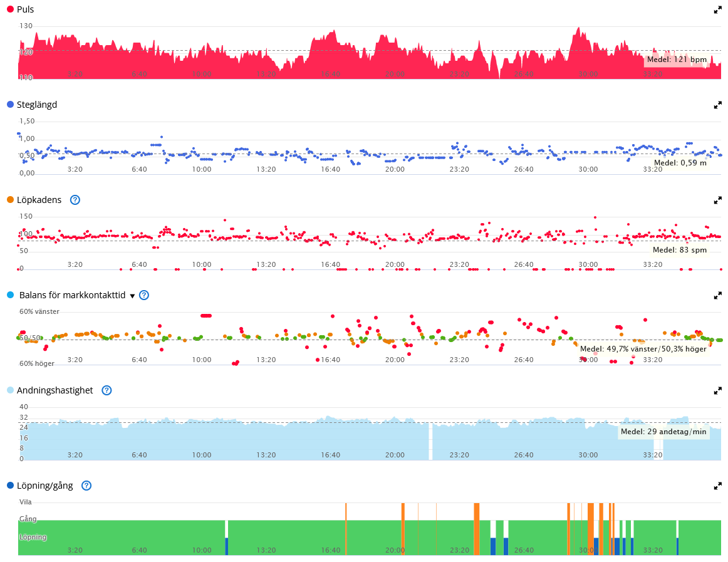This screenshot has height=562, width=728.
Task: Expand the Löpning/gång chart to fullscreen
Action: [717, 486]
